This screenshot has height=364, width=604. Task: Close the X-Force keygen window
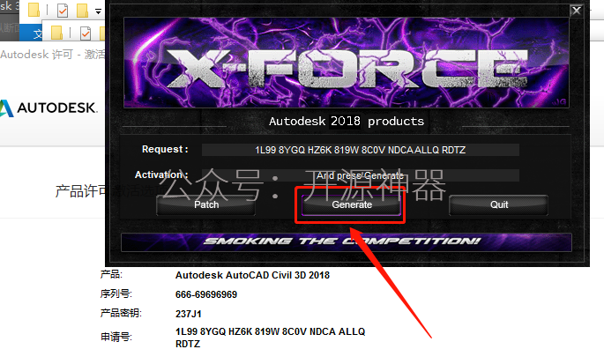pyautogui.click(x=577, y=11)
